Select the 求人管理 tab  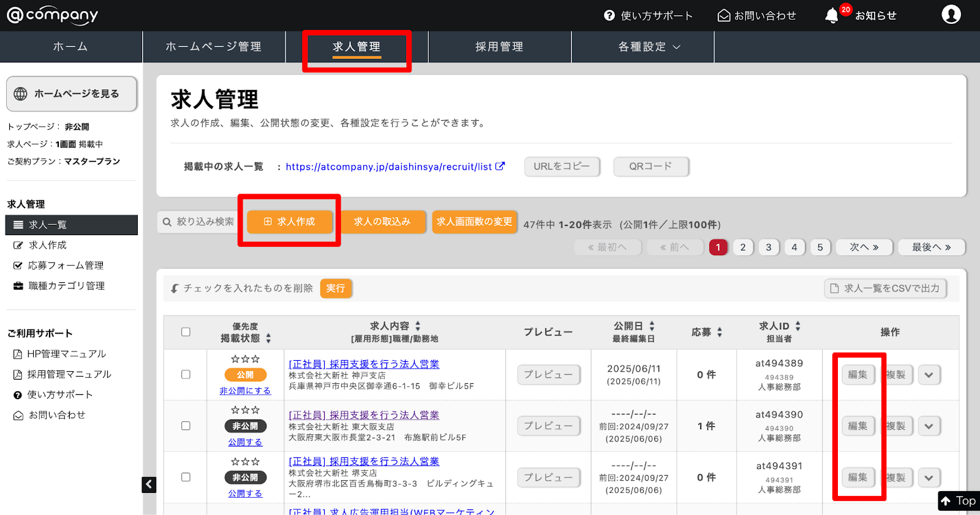(x=356, y=47)
